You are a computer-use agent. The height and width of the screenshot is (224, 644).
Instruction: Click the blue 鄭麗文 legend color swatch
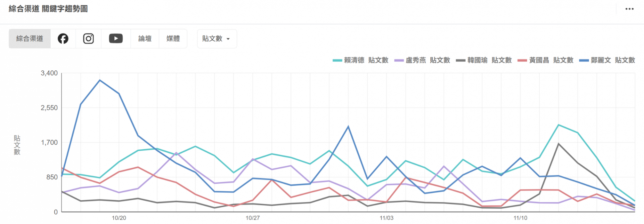tap(584, 61)
